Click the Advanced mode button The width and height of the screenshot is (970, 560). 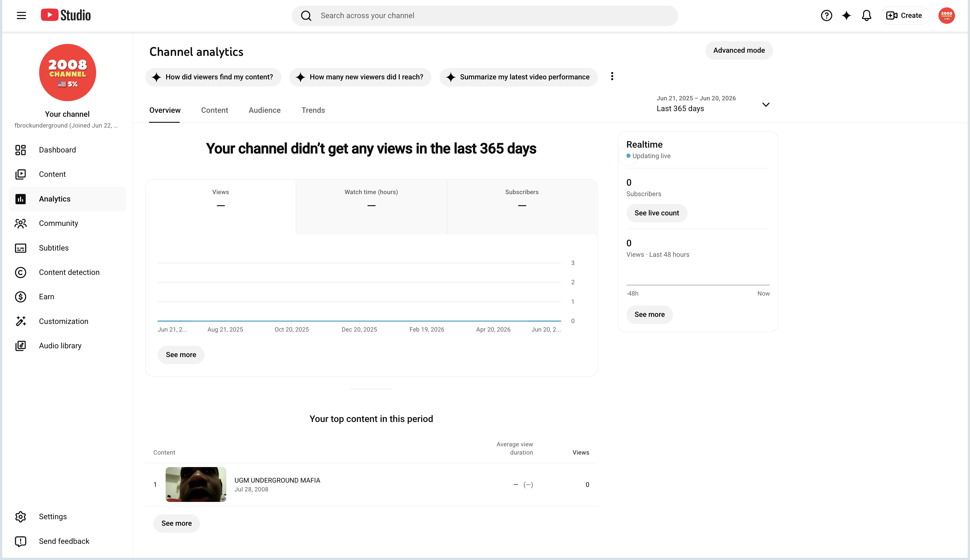click(x=739, y=50)
